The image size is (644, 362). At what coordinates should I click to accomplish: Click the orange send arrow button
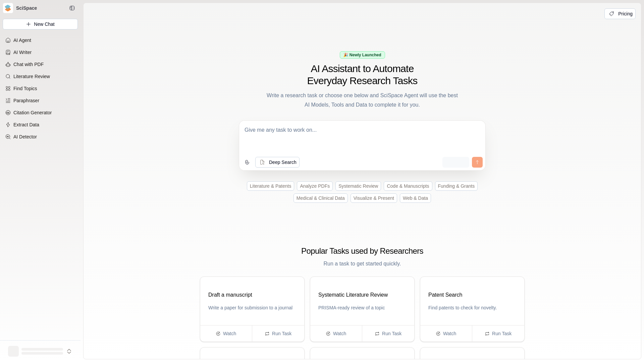click(477, 162)
